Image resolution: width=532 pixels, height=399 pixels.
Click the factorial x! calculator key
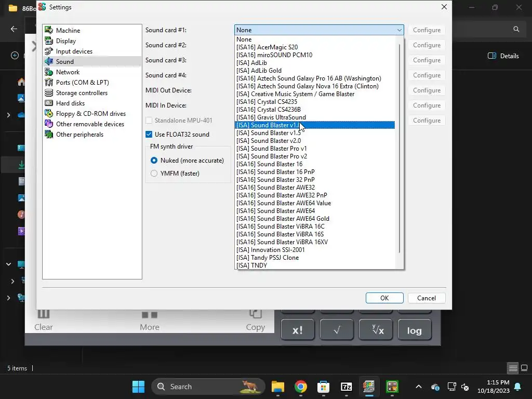pyautogui.click(x=298, y=330)
